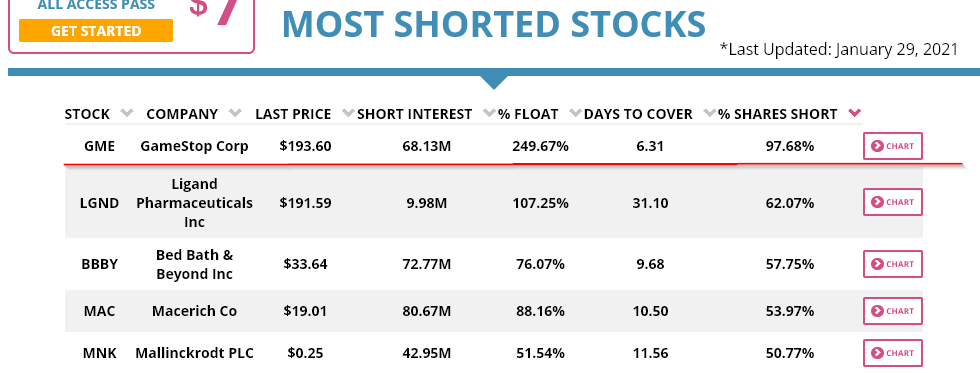Open the chart for Ligand Pharmaceuticals
Viewport: 980px width, 373px height.
click(892, 202)
